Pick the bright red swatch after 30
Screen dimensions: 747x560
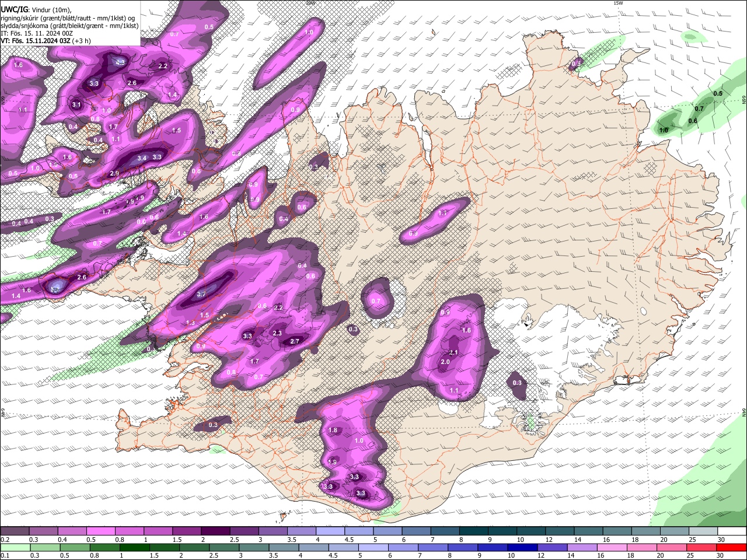[731, 547]
